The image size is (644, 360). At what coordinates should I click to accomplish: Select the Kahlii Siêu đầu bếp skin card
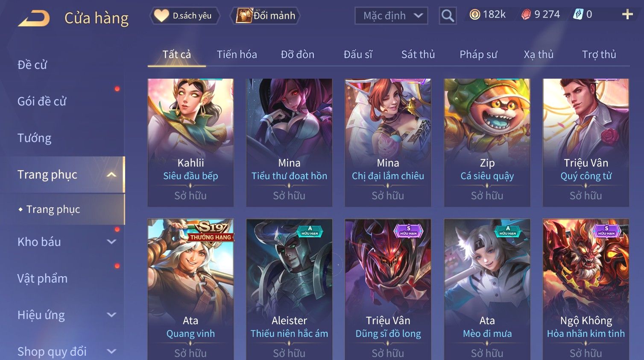pos(190,142)
